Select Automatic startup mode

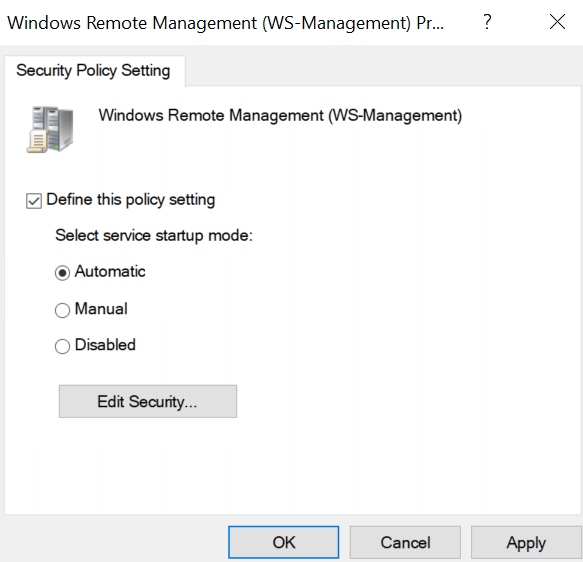click(x=62, y=273)
